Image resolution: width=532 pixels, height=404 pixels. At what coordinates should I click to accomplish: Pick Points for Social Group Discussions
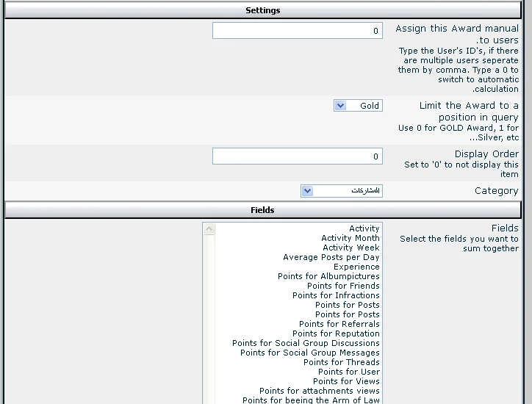(x=306, y=343)
